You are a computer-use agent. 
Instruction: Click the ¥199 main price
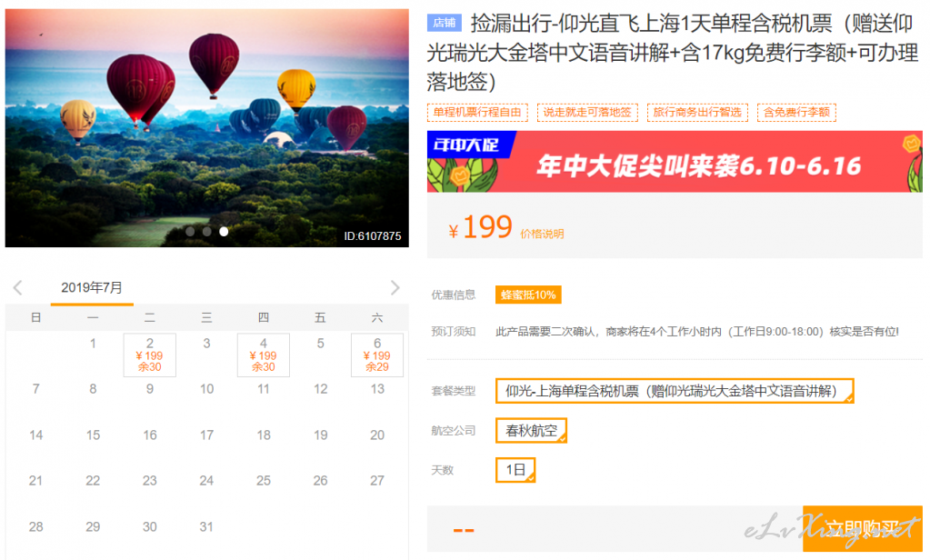(480, 227)
